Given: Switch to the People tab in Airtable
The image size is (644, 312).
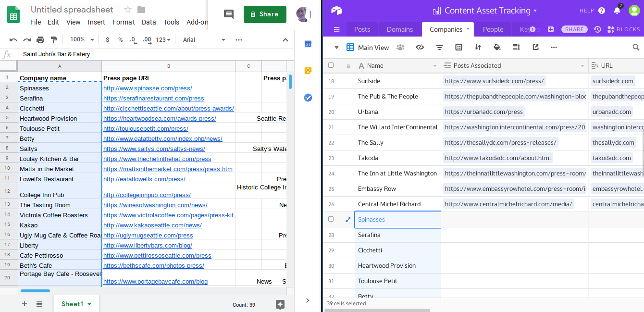Looking at the screenshot, I should (493, 29).
